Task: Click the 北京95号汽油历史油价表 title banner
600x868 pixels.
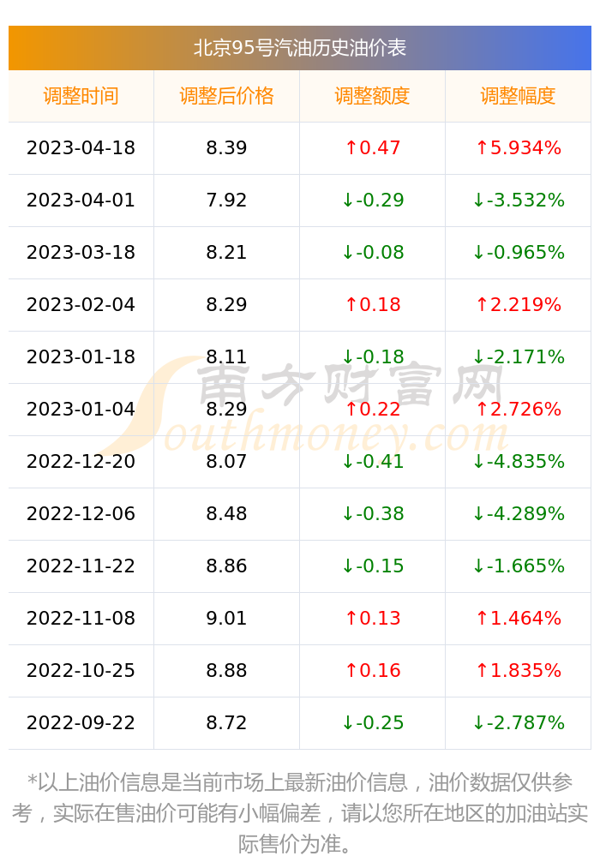Action: (x=299, y=48)
